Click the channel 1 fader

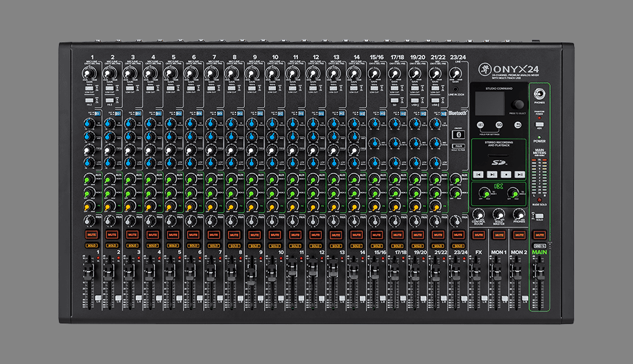coord(89,272)
